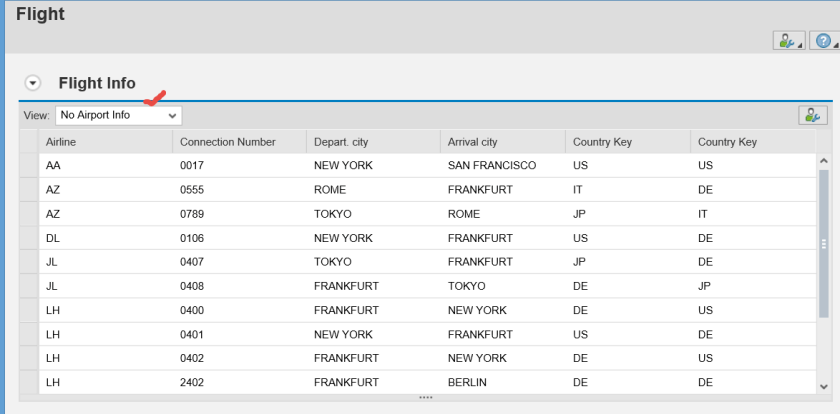The height and width of the screenshot is (414, 840).
Task: Click the dotted resize handle below the table
Action: [x=426, y=397]
